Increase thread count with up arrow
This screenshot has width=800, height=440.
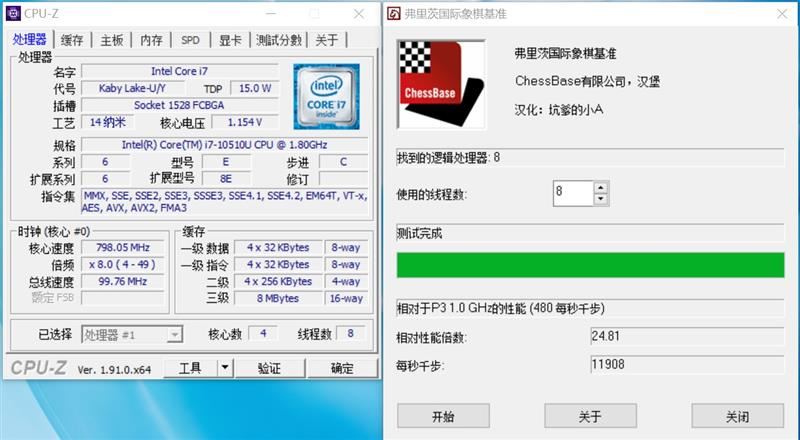(601, 187)
